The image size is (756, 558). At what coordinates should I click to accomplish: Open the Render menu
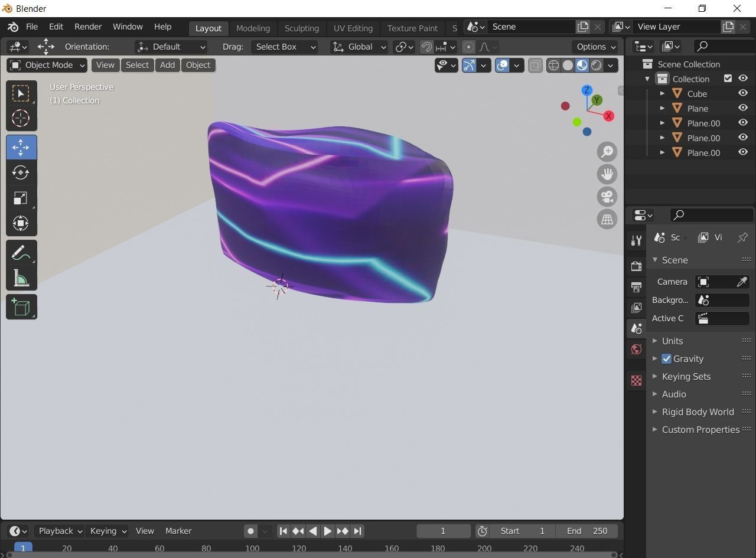coord(87,27)
